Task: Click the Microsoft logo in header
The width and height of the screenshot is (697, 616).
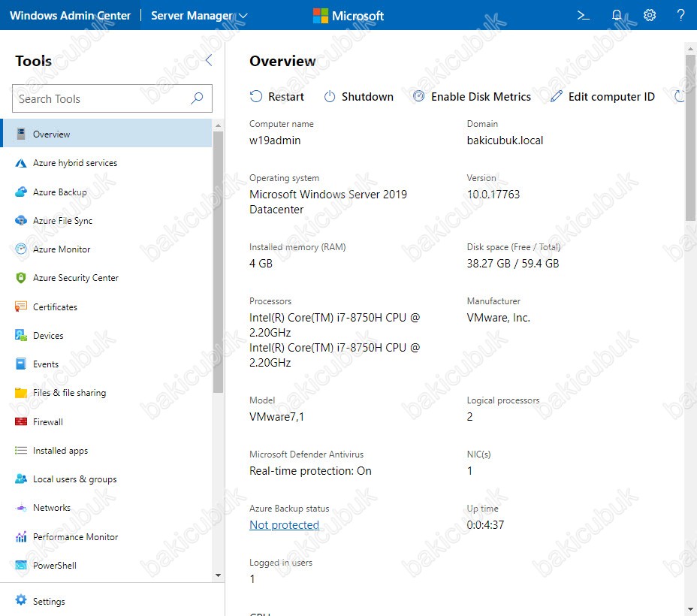Action: click(x=348, y=16)
